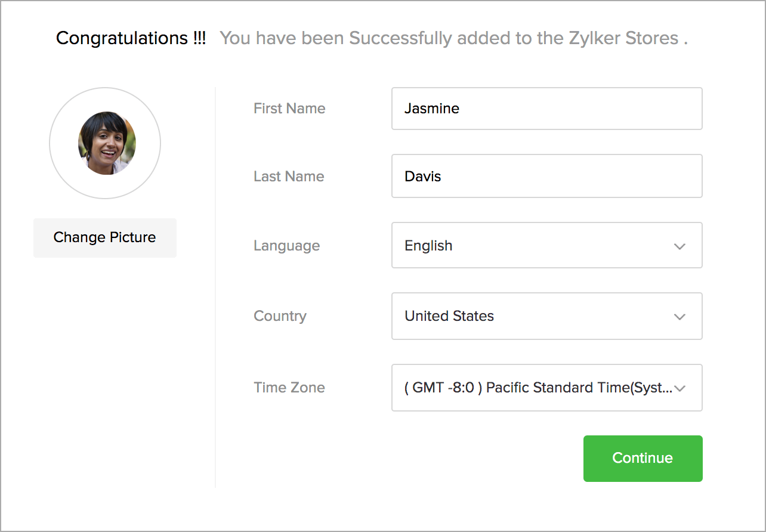Open the Time Zone dropdown
Image resolution: width=766 pixels, height=532 pixels.
point(537,388)
